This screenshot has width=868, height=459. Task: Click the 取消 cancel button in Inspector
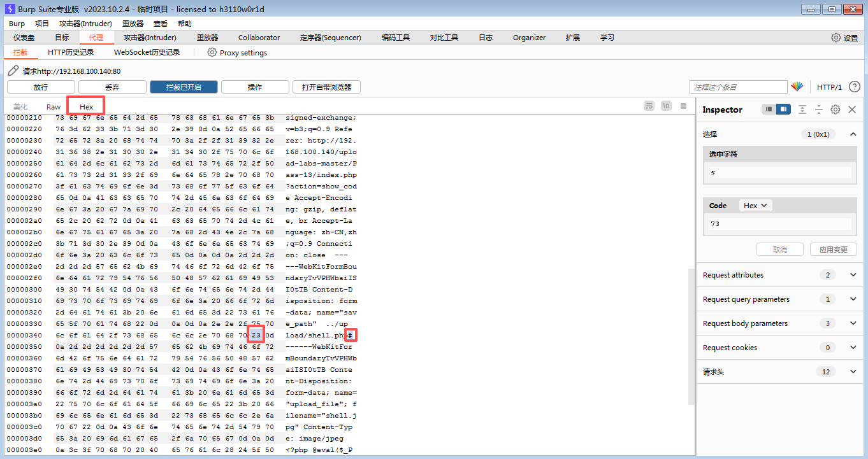click(x=780, y=250)
